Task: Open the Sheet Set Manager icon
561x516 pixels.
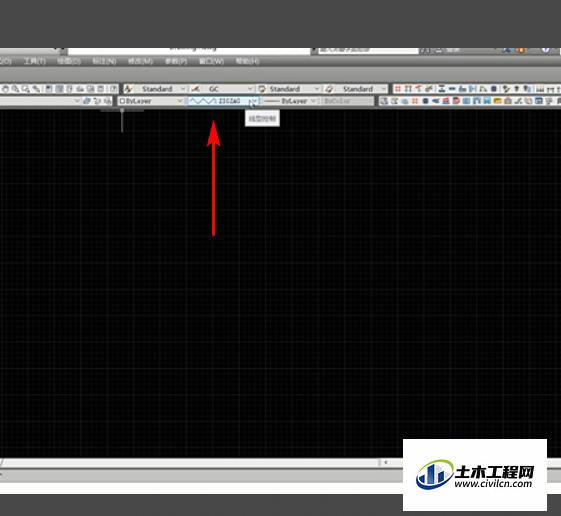Action: [81, 89]
